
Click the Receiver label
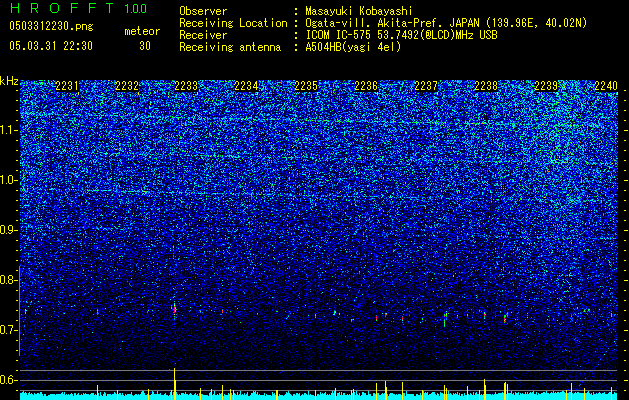[x=203, y=35]
